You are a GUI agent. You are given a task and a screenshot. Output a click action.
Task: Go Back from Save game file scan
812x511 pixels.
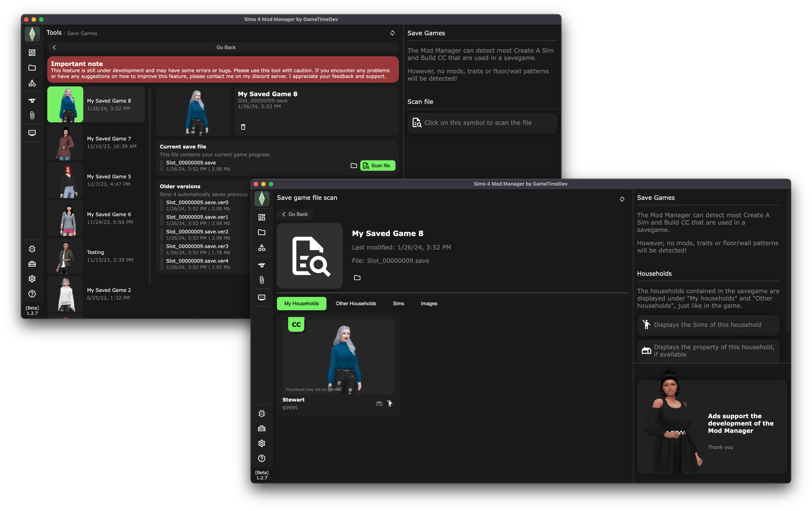coord(295,214)
